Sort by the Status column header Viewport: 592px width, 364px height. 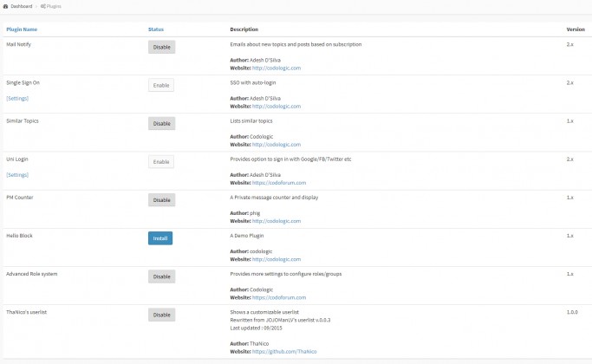pyautogui.click(x=156, y=29)
